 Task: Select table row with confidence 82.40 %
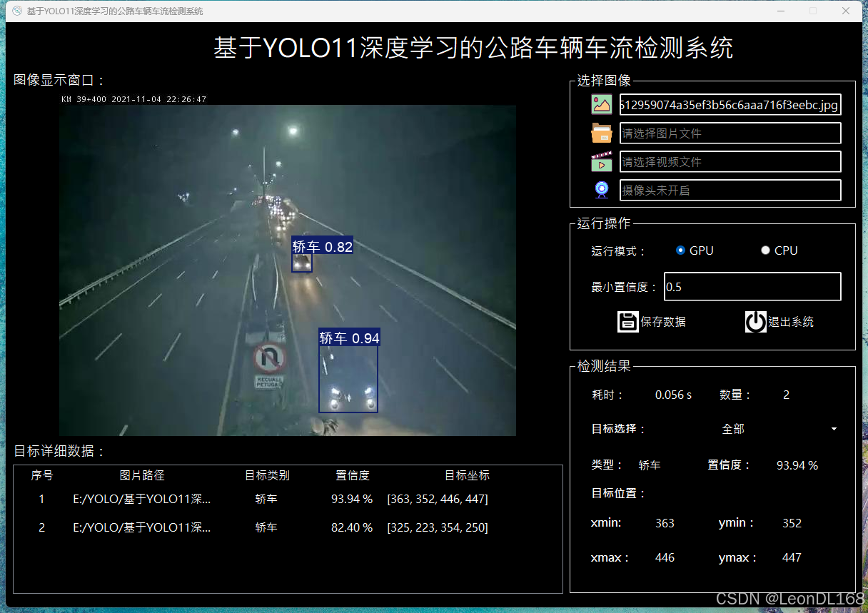coord(288,527)
